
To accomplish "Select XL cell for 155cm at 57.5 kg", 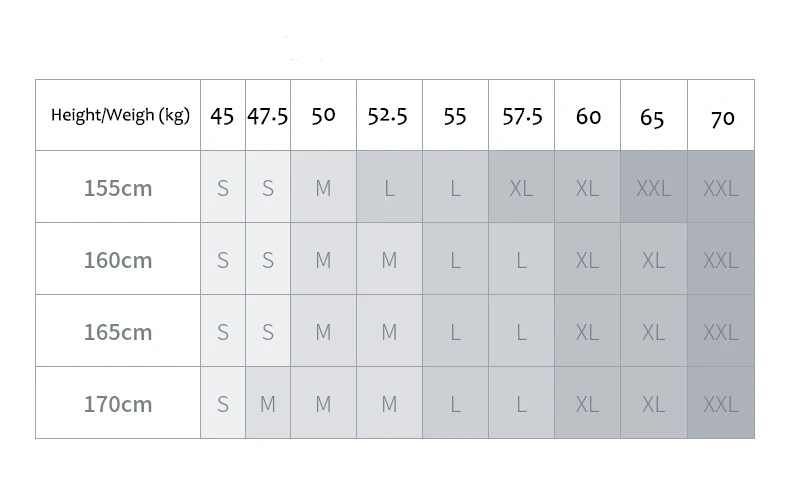I will (x=521, y=187).
